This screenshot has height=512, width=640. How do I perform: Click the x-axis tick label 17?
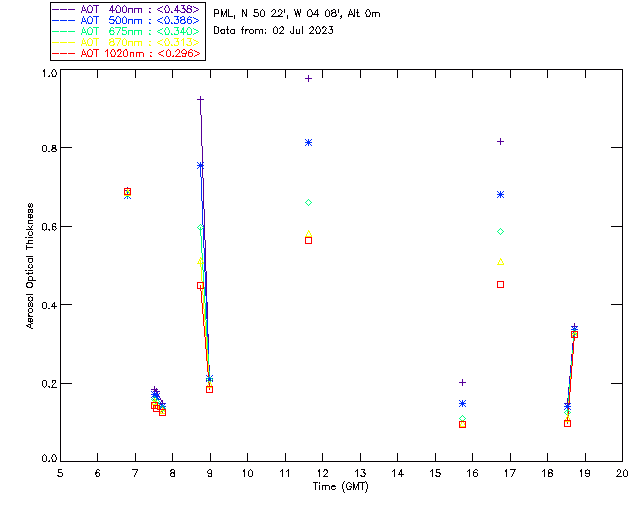510,473
